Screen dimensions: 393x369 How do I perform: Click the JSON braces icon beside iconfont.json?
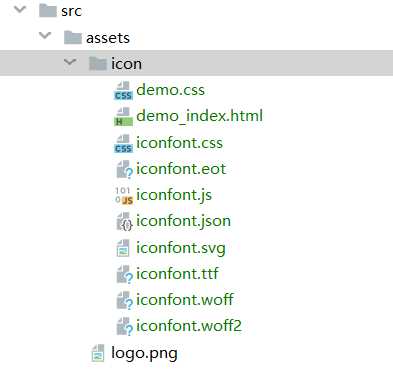point(124,222)
